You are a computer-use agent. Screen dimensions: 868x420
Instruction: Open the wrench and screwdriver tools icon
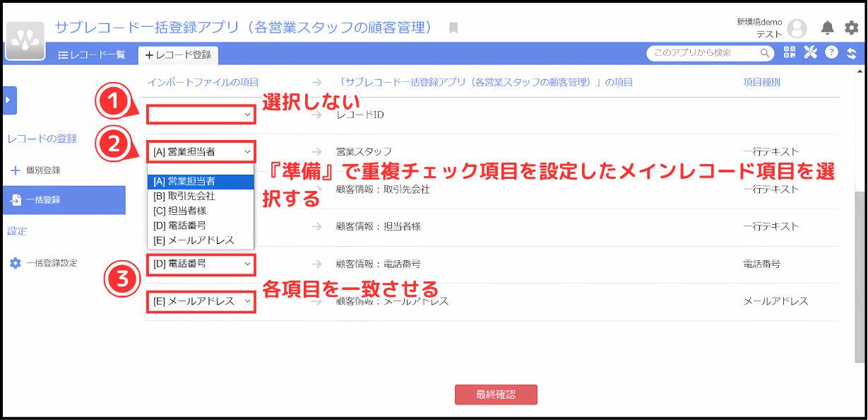(x=810, y=52)
